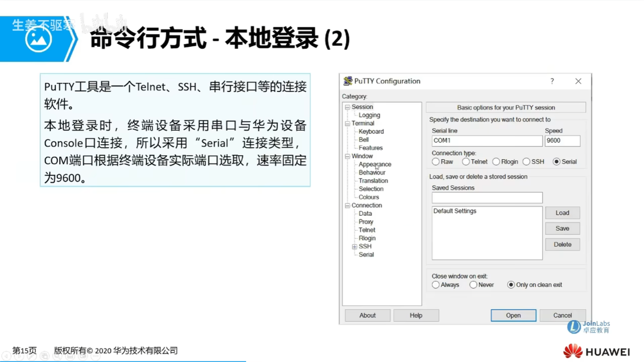This screenshot has height=362, width=644.
Task: Open the Telnet category in the tree
Action: (x=367, y=230)
